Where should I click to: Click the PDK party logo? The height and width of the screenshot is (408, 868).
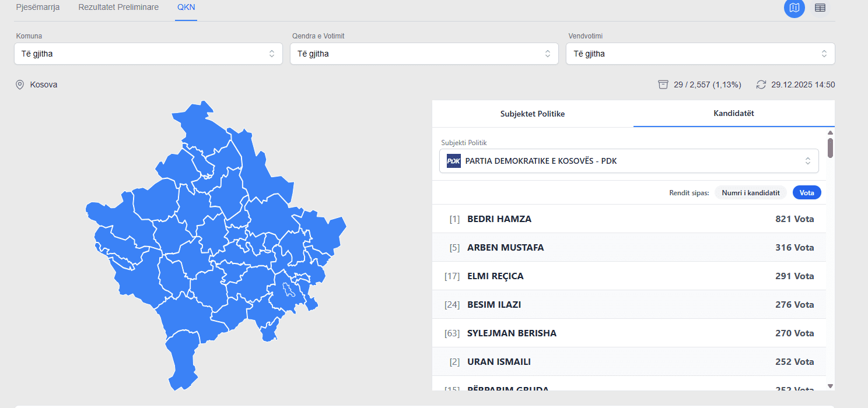click(x=453, y=161)
